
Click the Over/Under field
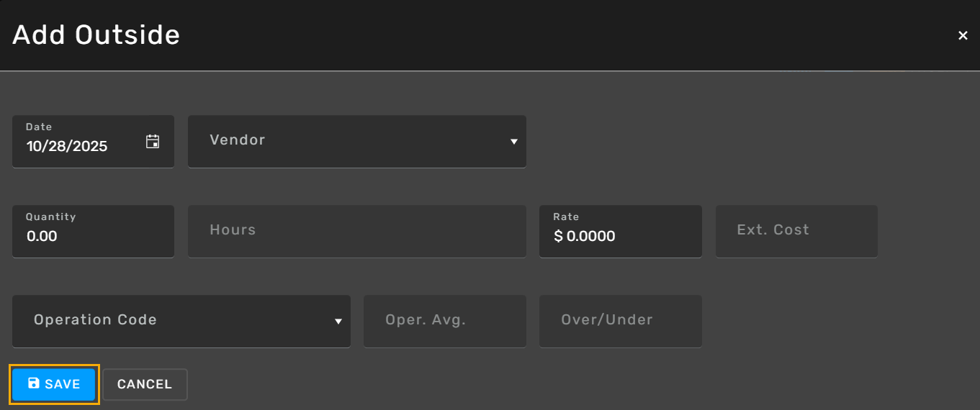tap(619, 321)
